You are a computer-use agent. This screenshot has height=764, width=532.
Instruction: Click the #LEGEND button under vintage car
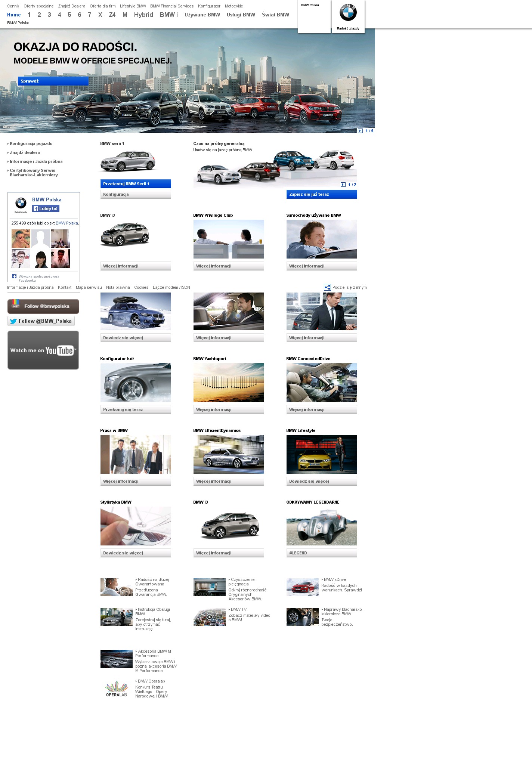pos(322,553)
